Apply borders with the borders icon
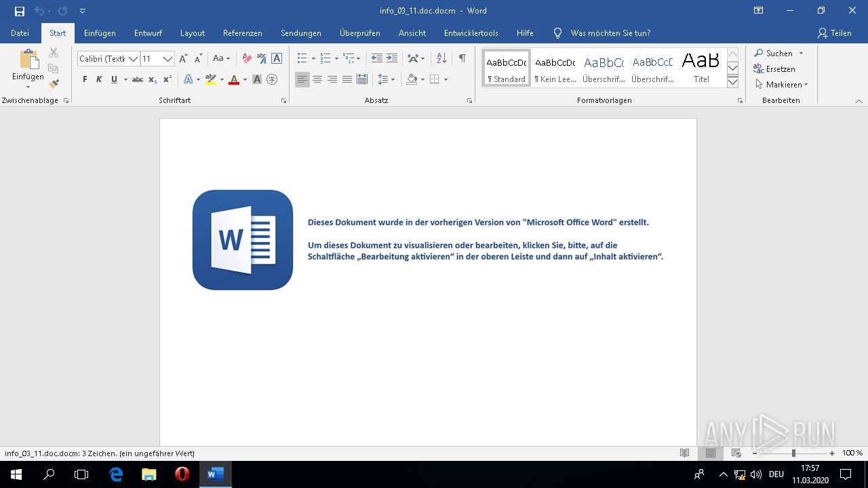Screen dimensions: 868x488 (x=435, y=79)
